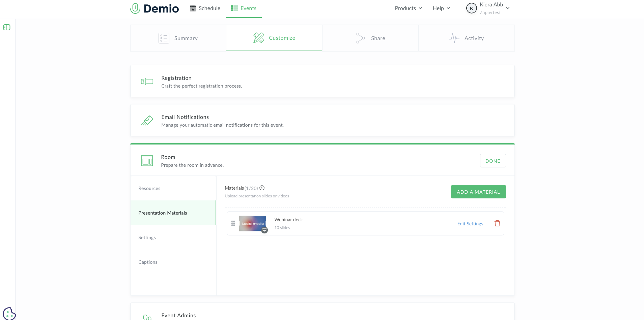Viewport: 644px width, 320px height.
Task: Toggle the left sidebar panel icon
Action: tap(7, 27)
